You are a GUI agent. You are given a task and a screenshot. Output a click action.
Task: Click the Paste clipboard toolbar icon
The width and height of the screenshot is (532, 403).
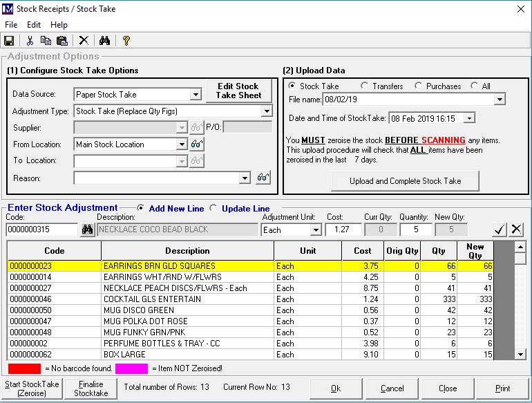(61, 41)
